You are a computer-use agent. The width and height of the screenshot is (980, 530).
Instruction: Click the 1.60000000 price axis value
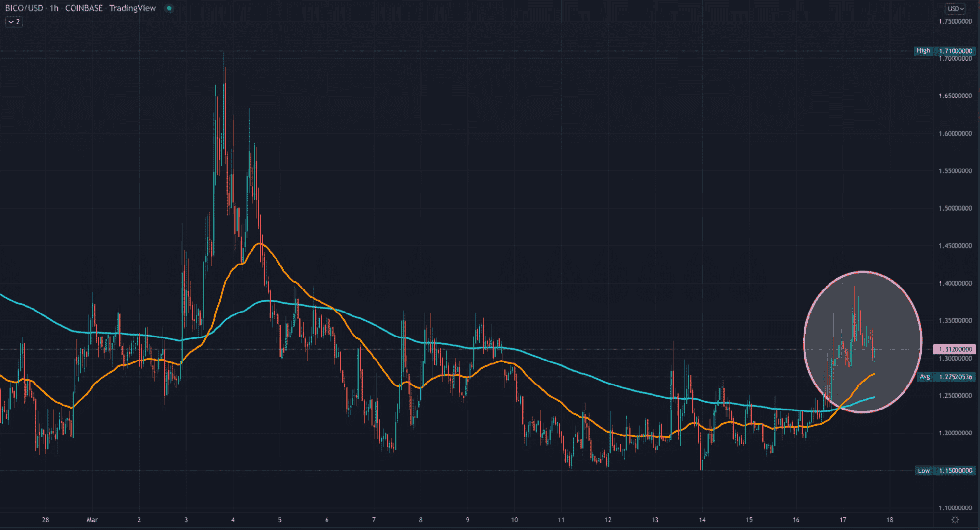pyautogui.click(x=955, y=133)
